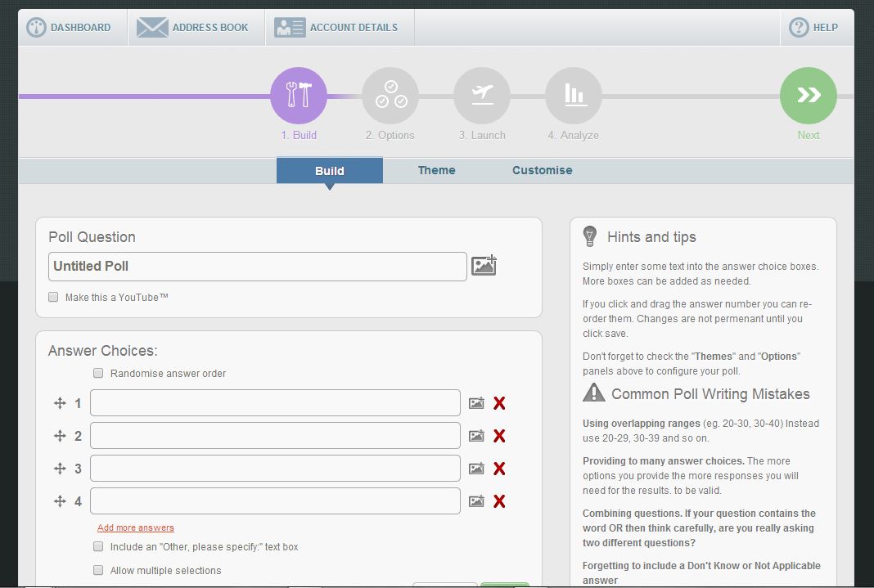Toggle Randomise answer order checkbox
The height and width of the screenshot is (588, 874).
click(98, 373)
